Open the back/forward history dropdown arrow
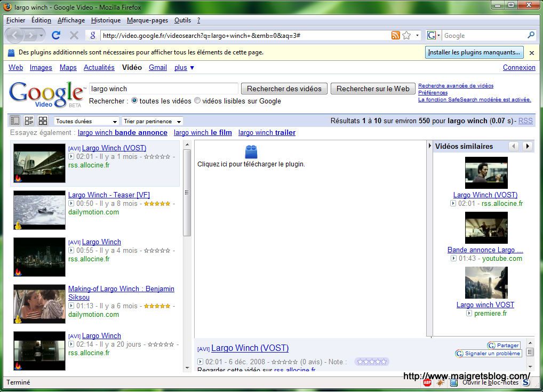 pyautogui.click(x=41, y=35)
